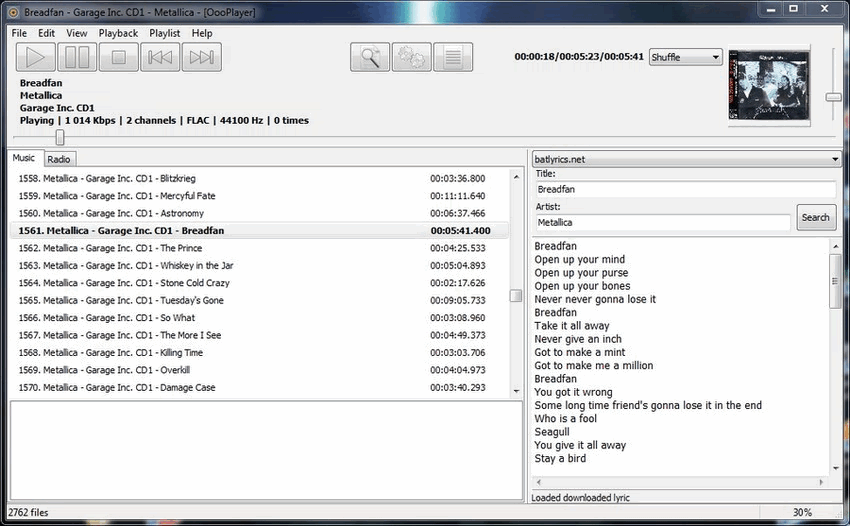850x526 pixels.
Task: Click the 'Playing | 1 014 Kbps' info line
Action: pyautogui.click(x=164, y=120)
